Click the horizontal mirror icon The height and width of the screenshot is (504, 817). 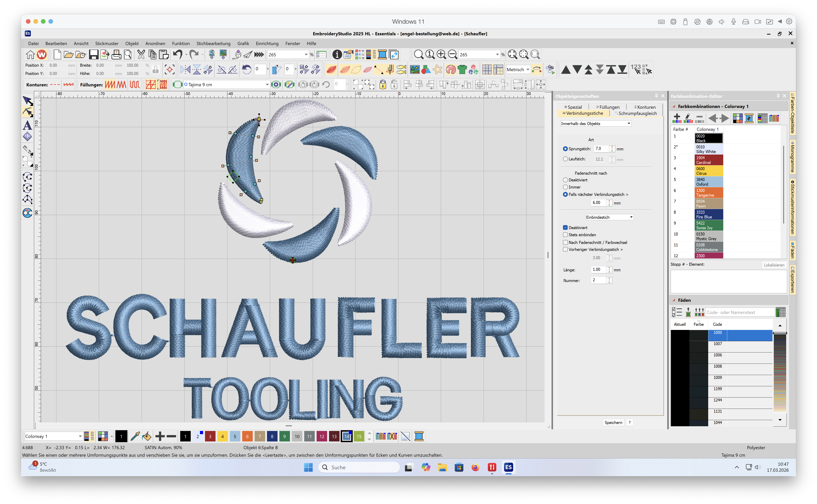pos(185,70)
